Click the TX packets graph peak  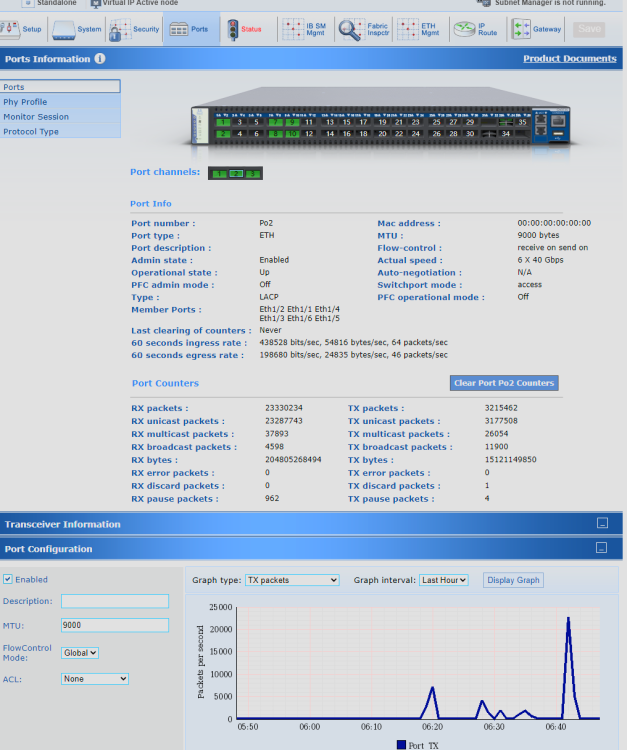(x=568, y=618)
